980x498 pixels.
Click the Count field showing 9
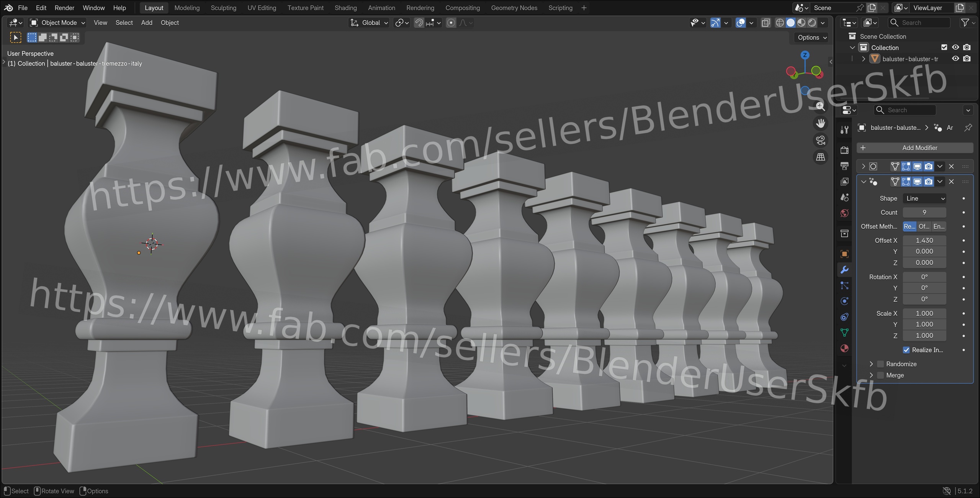pos(924,212)
